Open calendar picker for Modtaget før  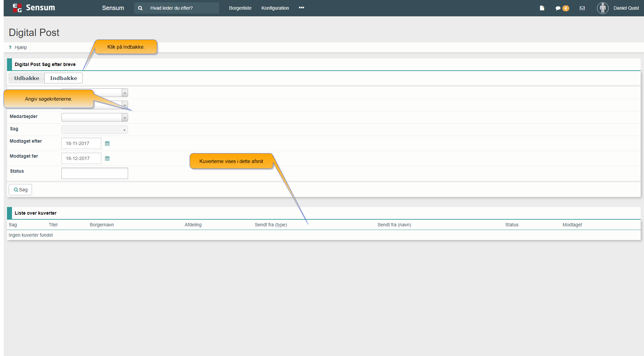point(107,158)
